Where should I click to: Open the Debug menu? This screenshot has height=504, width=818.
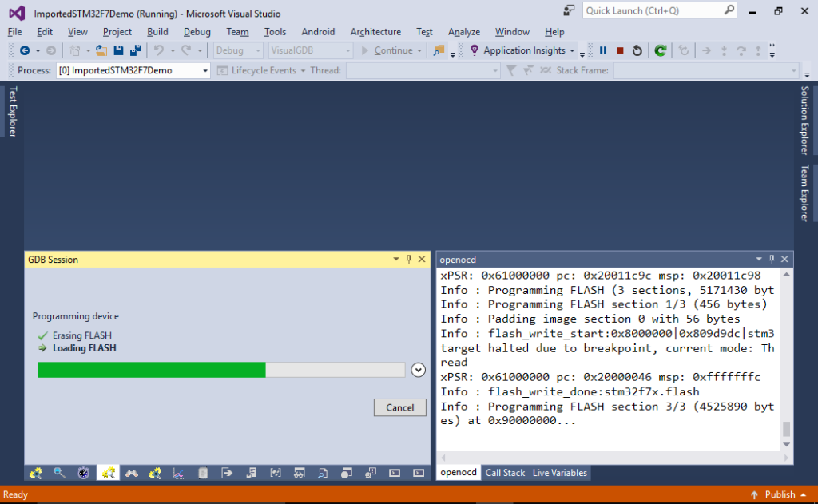point(197,32)
